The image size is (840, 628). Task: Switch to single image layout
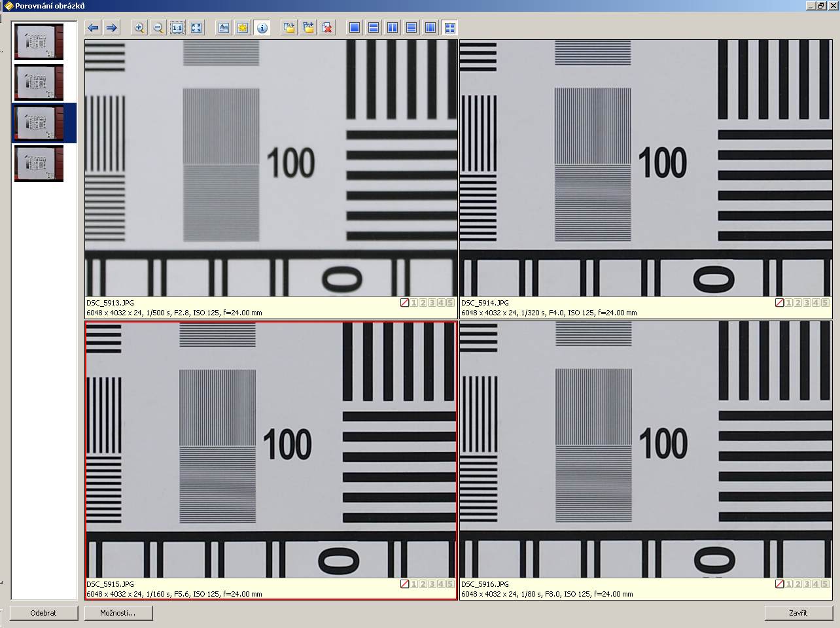[355, 27]
